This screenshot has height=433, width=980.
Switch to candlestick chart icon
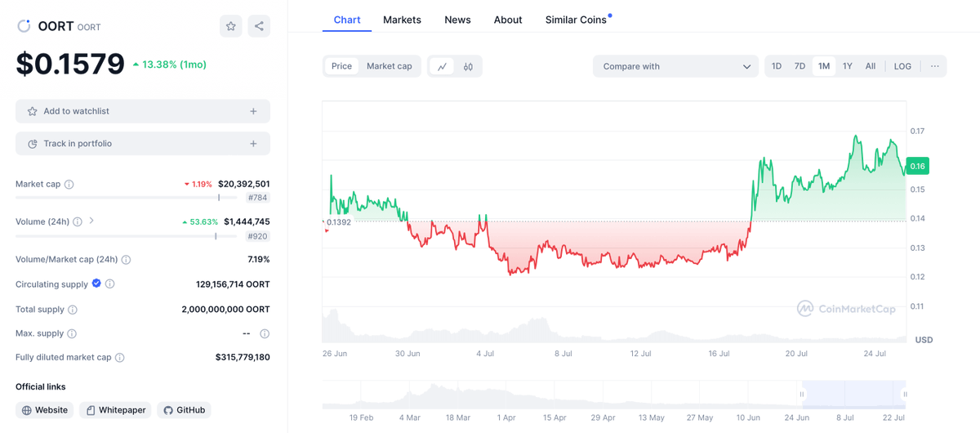click(468, 66)
